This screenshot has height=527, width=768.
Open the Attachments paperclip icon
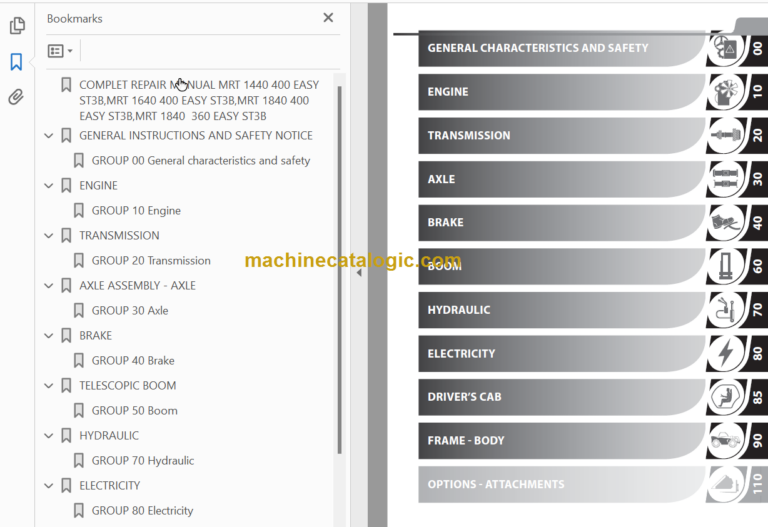click(16, 97)
